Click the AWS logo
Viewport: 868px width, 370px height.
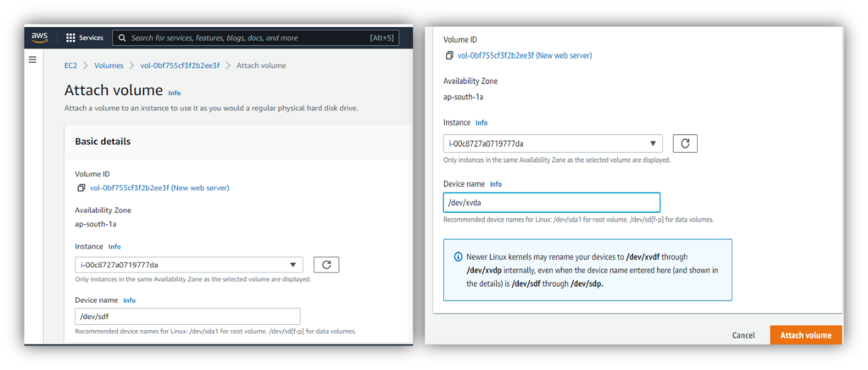pos(40,37)
